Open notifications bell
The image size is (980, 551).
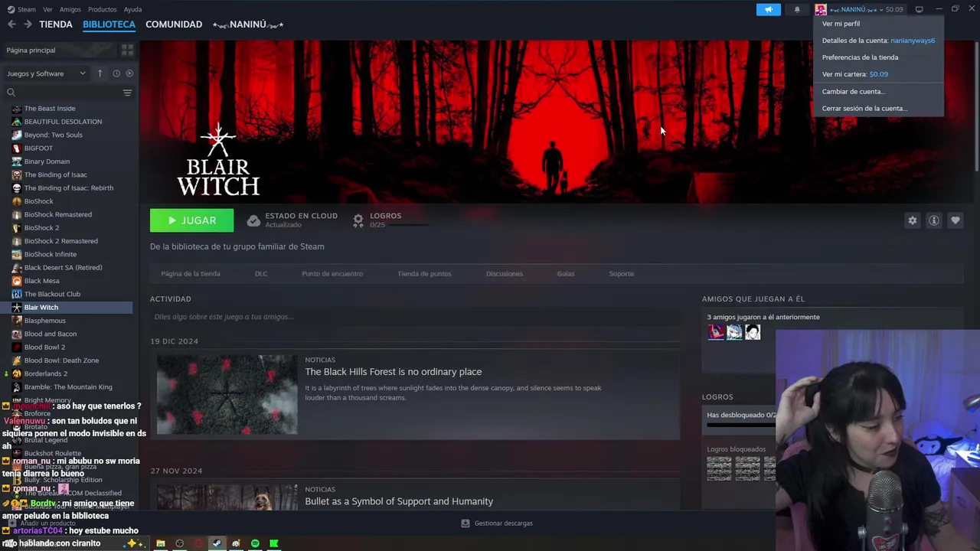797,9
